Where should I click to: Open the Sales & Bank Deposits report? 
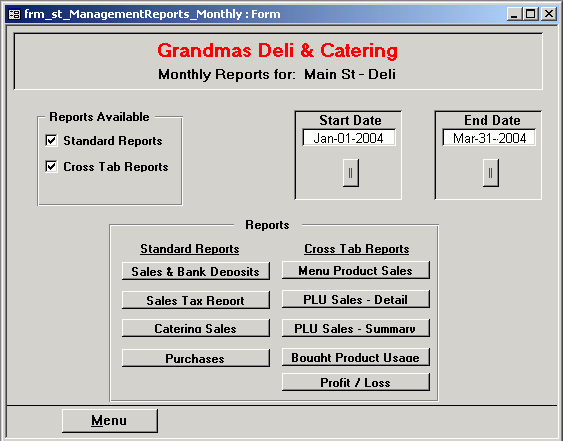pyautogui.click(x=196, y=271)
